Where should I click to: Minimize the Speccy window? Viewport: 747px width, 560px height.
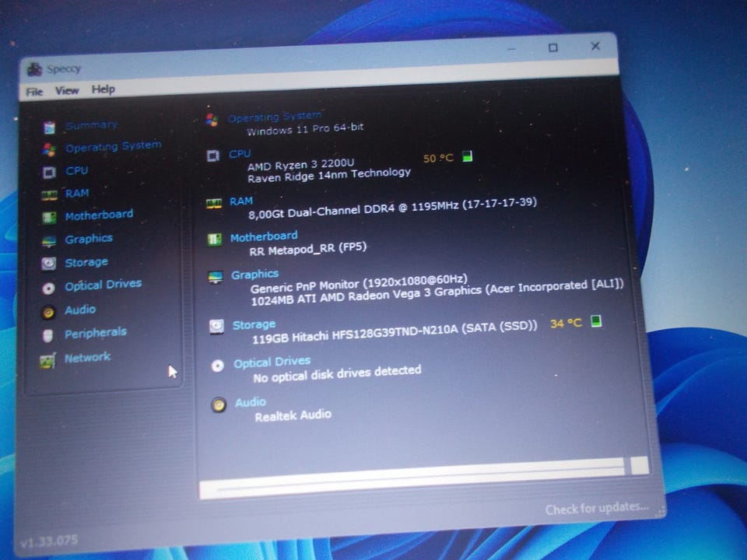tap(511, 48)
